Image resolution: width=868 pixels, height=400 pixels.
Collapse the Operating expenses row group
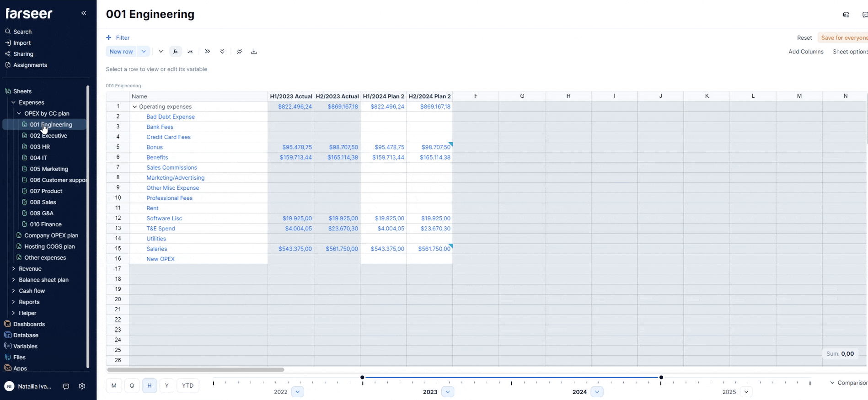[x=135, y=107]
